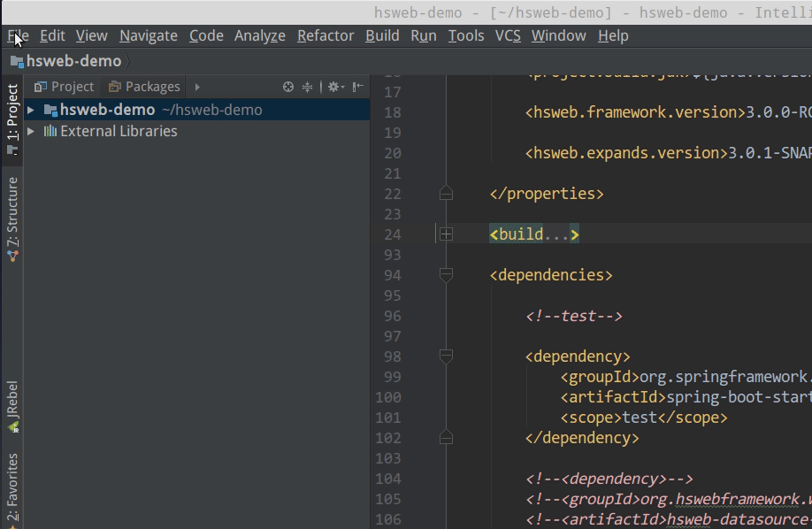812x529 pixels.
Task: Collapse the dependencies block at line 94
Action: coord(446,274)
